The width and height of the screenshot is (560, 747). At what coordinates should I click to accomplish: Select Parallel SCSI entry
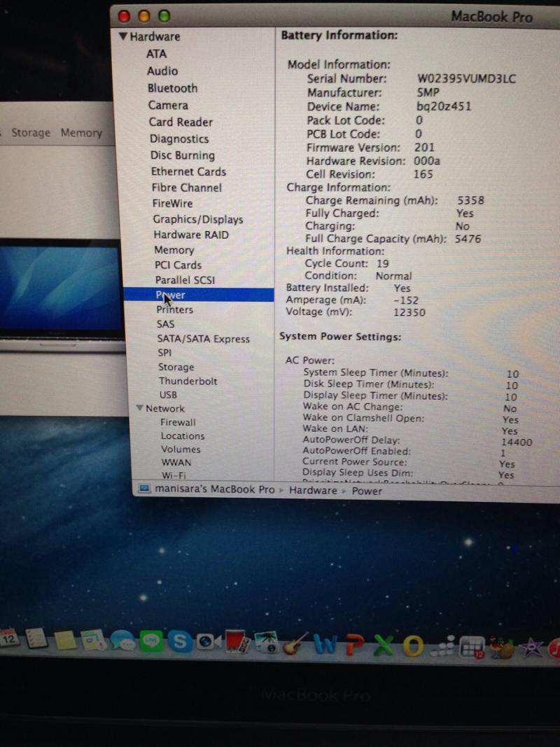coord(185,280)
